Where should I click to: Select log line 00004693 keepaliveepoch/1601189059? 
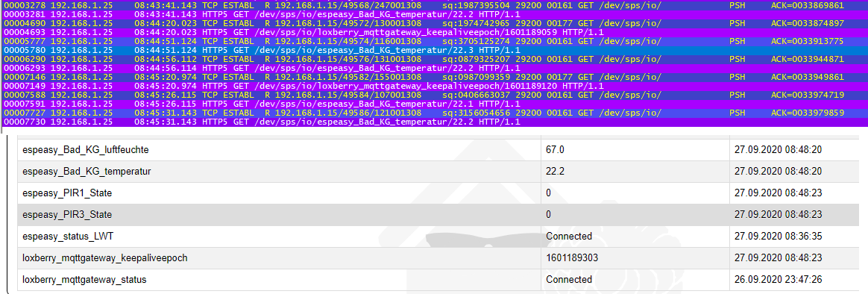434,33
